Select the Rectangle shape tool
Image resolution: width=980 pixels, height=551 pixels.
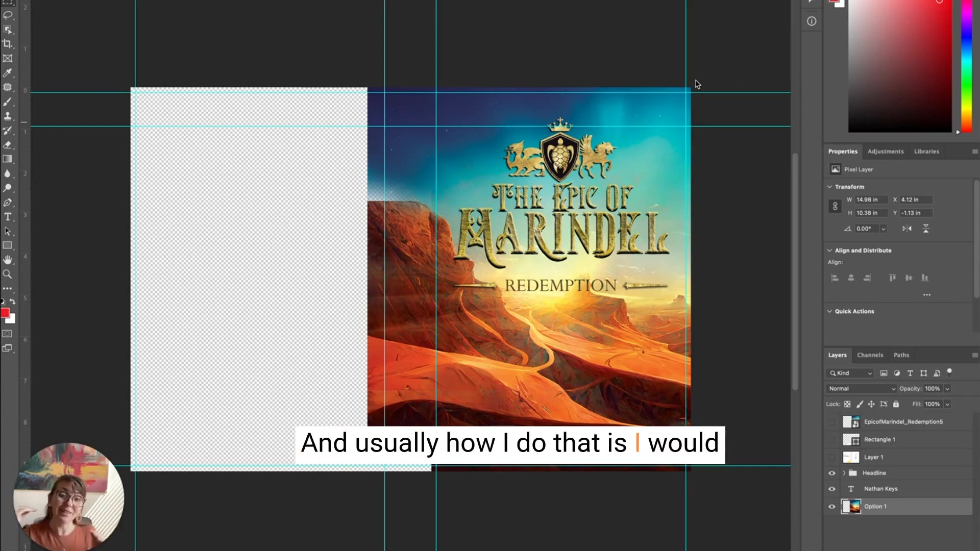coord(8,245)
